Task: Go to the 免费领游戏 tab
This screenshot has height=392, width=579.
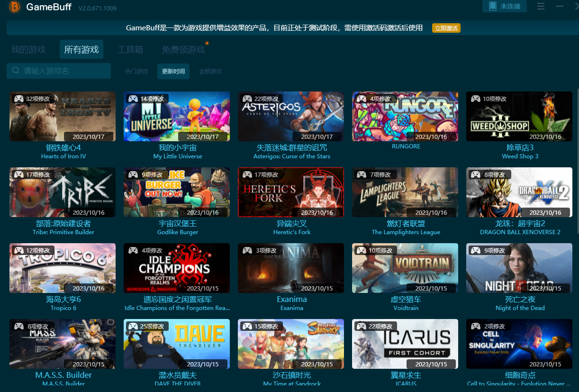Action: (x=183, y=50)
